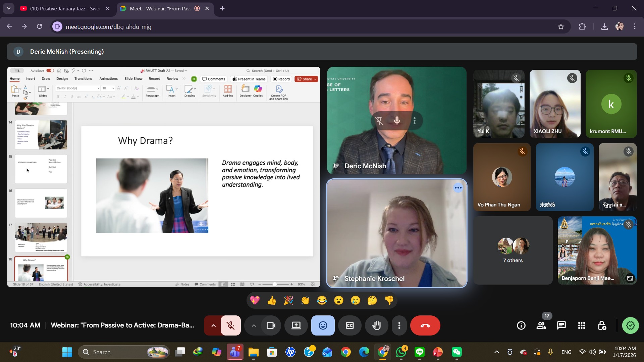Send the thumbs up emoji reaction
Viewport: 644px width, 362px height.
[272, 300]
